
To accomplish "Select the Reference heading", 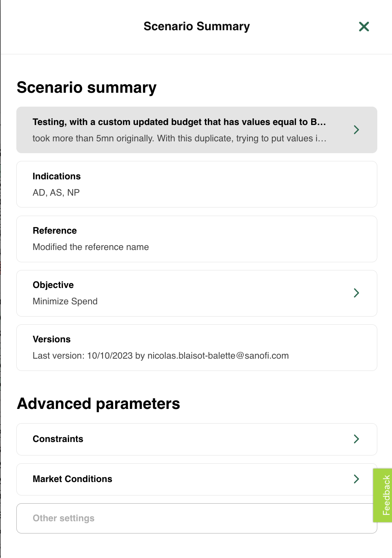I will coord(55,231).
